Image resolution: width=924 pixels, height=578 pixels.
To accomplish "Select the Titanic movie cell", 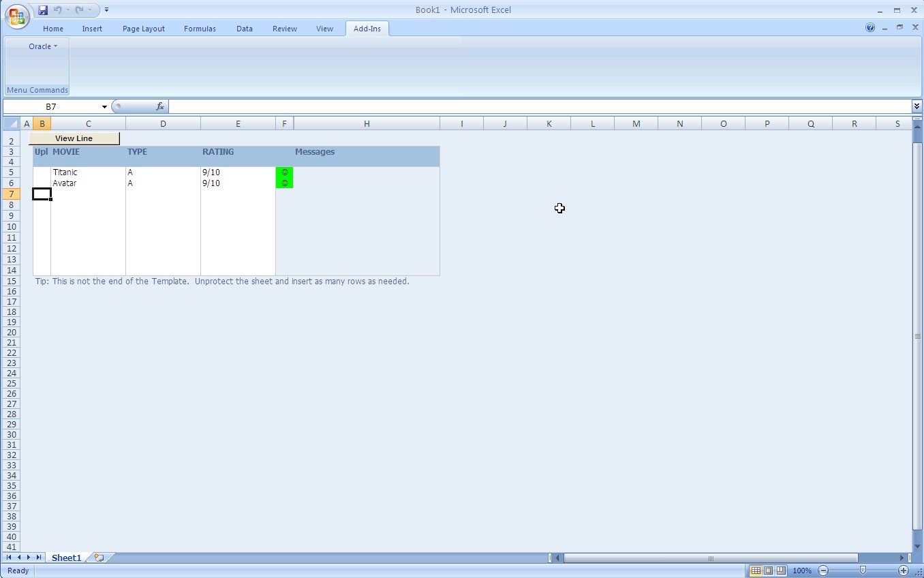I will click(x=65, y=172).
